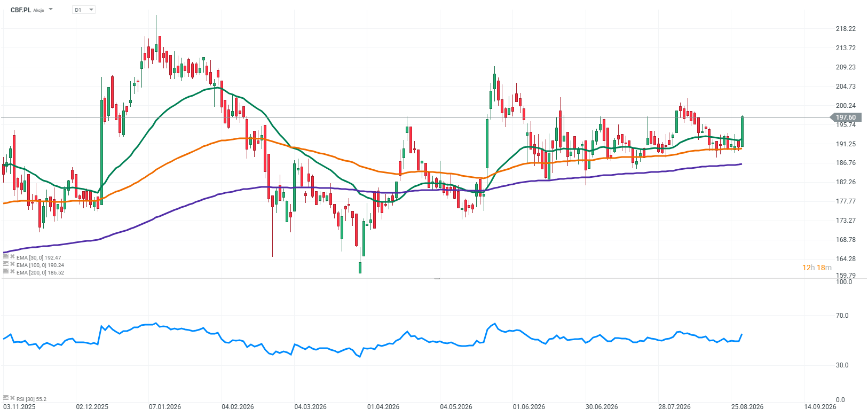The image size is (868, 416).
Task: Click the pane divider handle above RSI
Action: pyautogui.click(x=437, y=279)
